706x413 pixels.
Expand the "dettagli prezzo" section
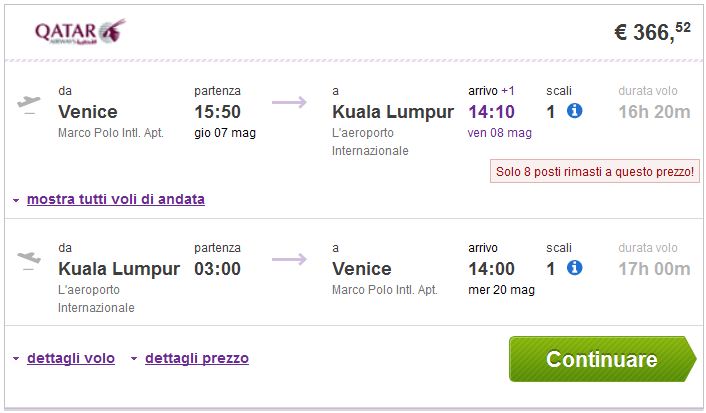point(196,358)
